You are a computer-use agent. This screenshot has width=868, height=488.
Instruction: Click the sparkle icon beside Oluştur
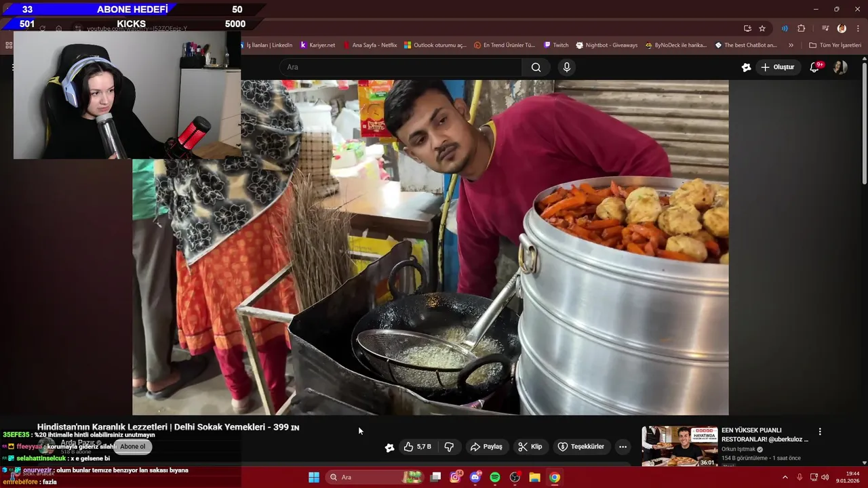pyautogui.click(x=746, y=67)
